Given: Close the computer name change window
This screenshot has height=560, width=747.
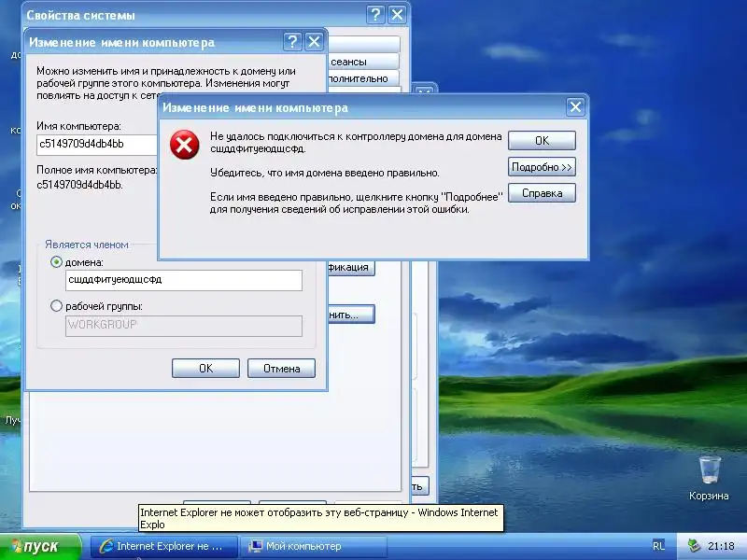Looking at the screenshot, I should [314, 42].
